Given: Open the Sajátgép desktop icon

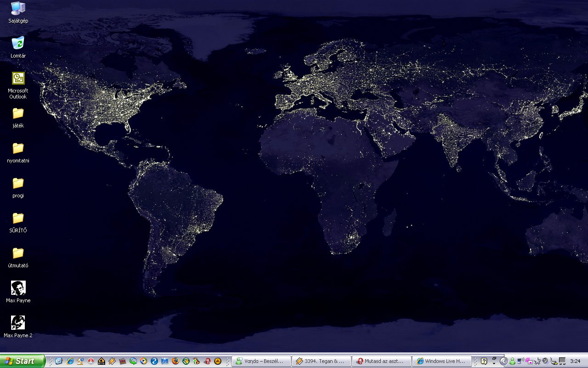Looking at the screenshot, I should pyautogui.click(x=18, y=12).
